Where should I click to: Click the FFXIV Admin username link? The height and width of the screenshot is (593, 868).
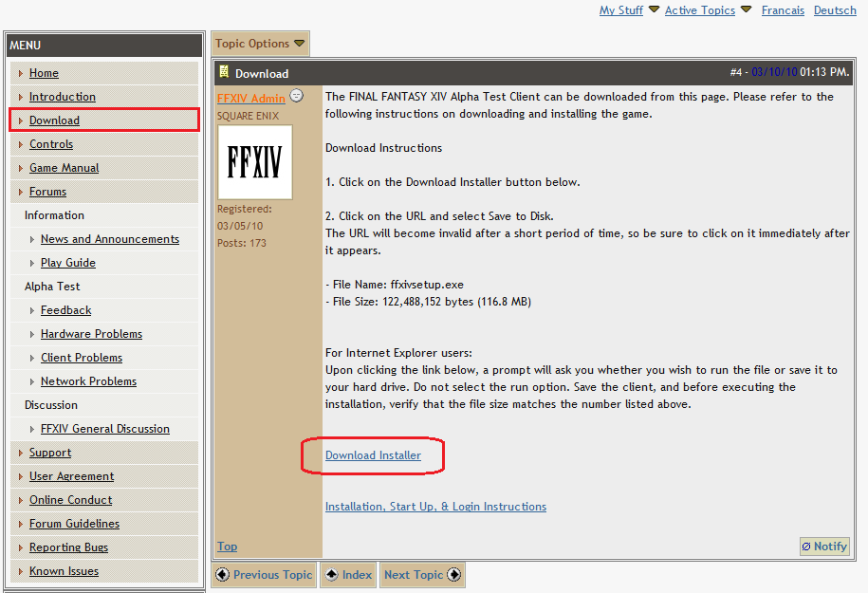click(250, 99)
